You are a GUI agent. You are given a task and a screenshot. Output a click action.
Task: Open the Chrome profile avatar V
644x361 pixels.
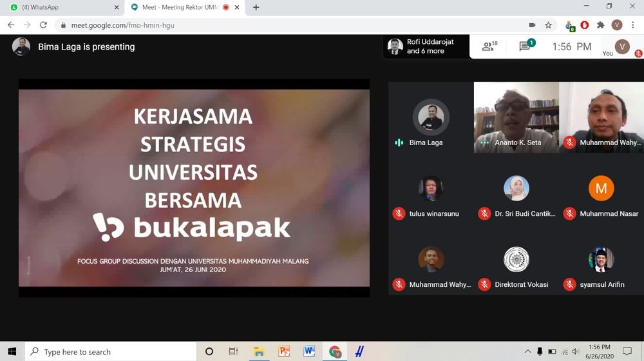pos(616,25)
